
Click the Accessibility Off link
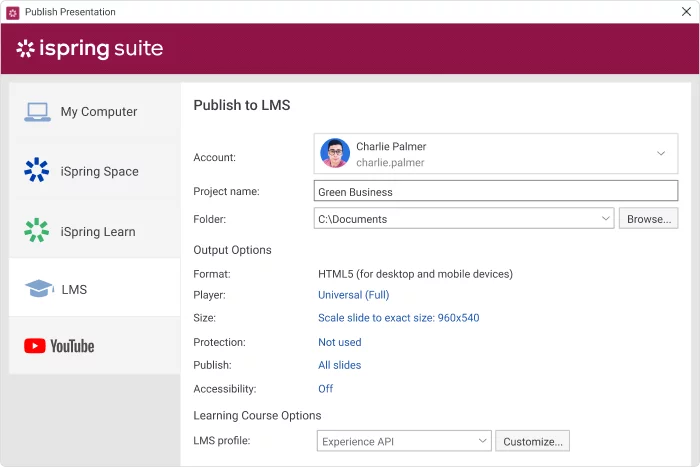pos(325,389)
